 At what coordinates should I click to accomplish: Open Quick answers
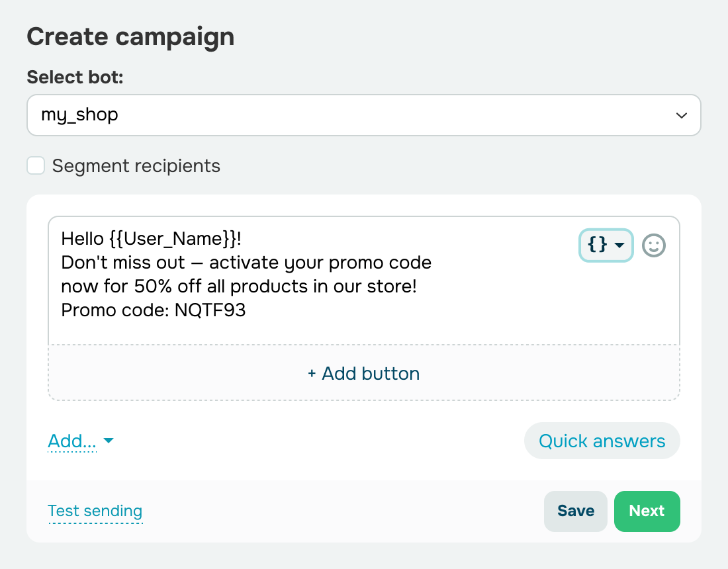[602, 441]
